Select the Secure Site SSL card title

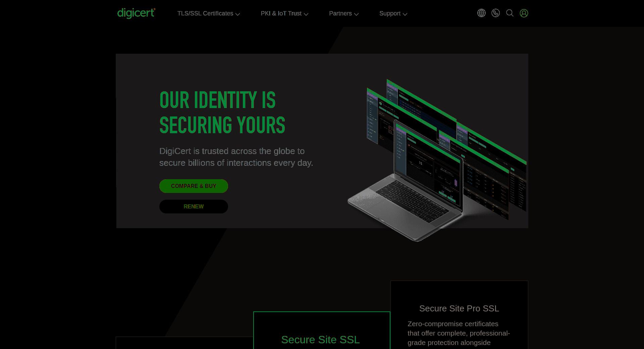click(320, 340)
